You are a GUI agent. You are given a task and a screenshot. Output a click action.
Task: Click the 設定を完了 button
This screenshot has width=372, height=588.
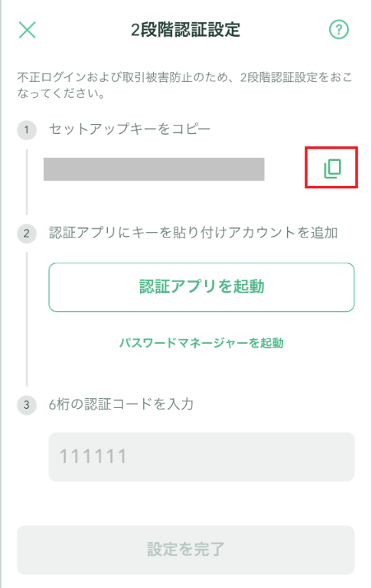coord(186,550)
